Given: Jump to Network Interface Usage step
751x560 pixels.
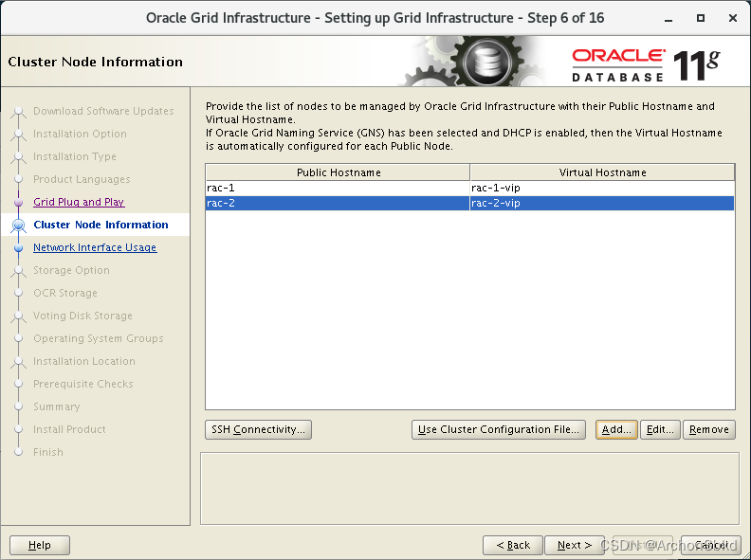Looking at the screenshot, I should pyautogui.click(x=95, y=247).
